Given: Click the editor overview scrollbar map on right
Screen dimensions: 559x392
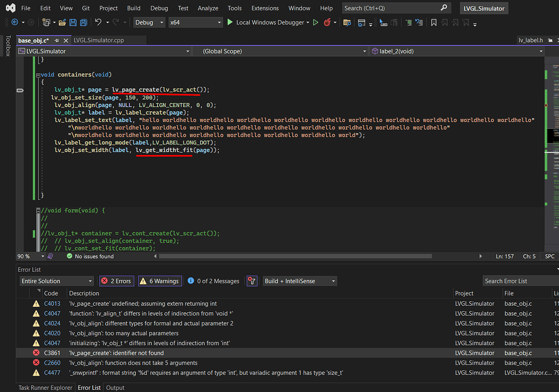Looking at the screenshot, I should (552, 153).
